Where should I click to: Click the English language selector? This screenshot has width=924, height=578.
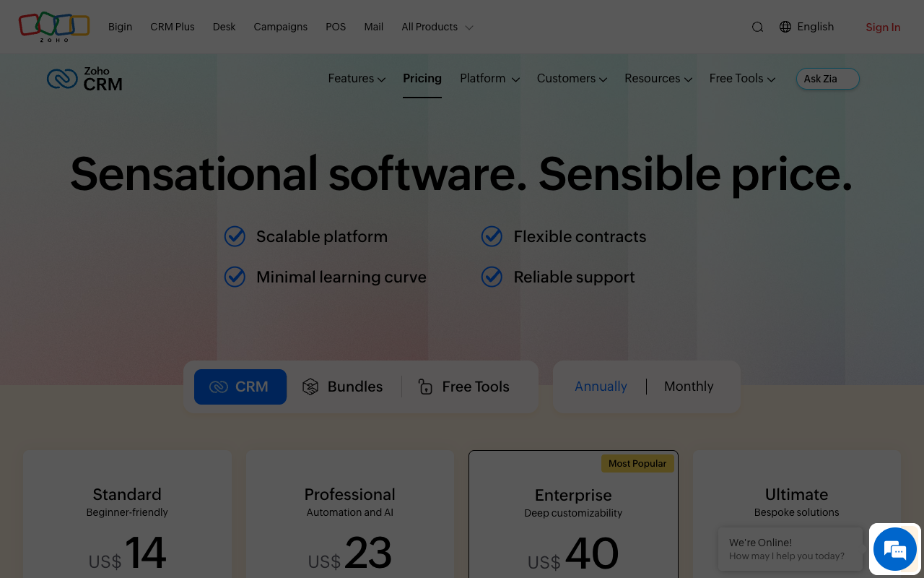coord(816,27)
